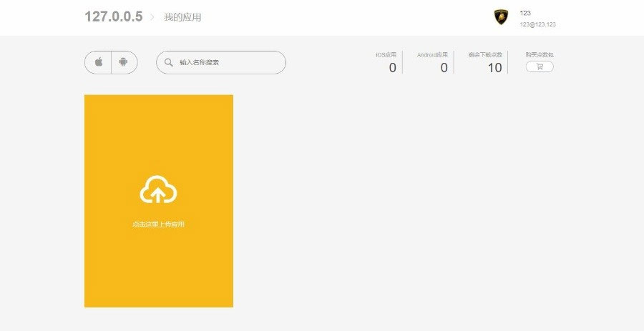Click the 剩余下载点数 label

[x=485, y=54]
